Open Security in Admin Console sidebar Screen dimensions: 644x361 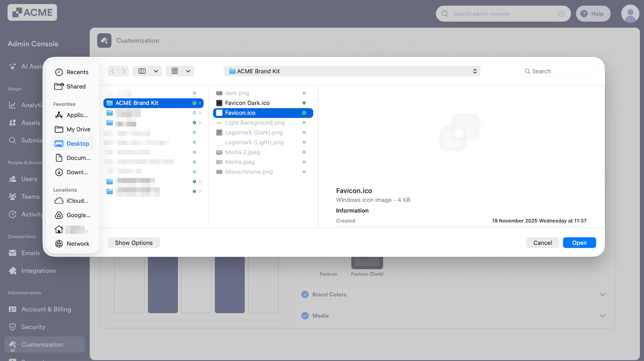(x=27, y=327)
